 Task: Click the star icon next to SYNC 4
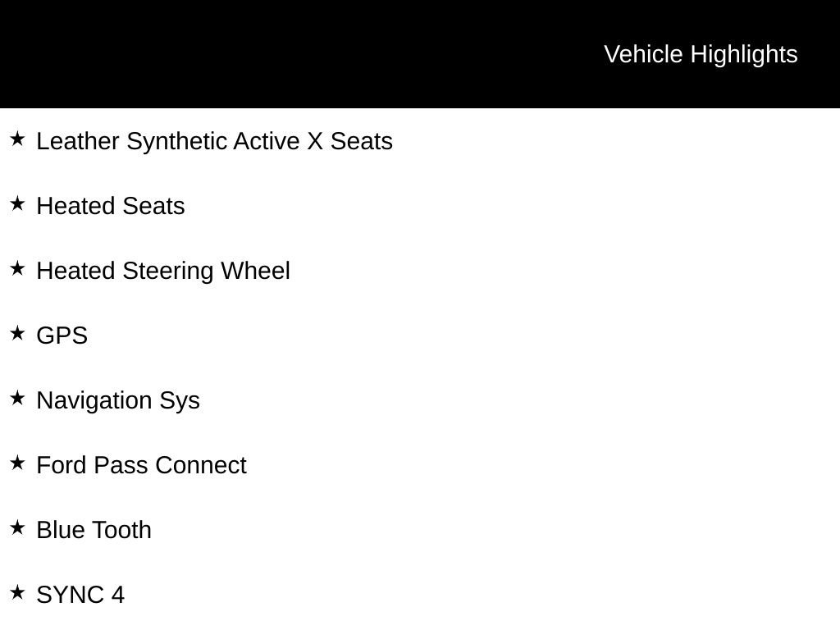tap(17, 593)
